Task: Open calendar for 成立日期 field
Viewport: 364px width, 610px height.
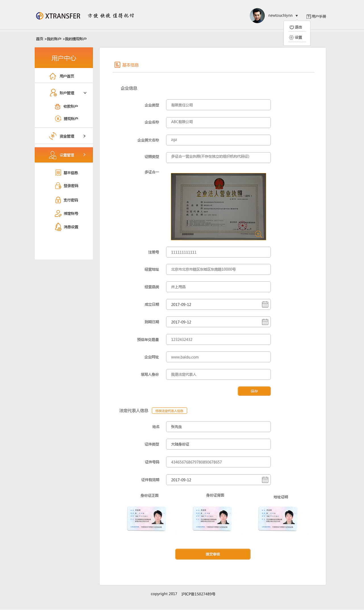Action: (265, 304)
